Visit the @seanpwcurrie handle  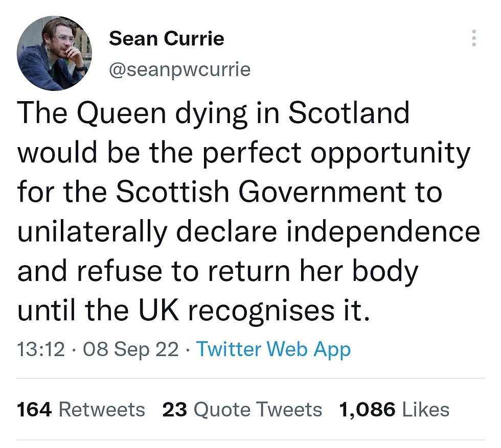(x=179, y=69)
